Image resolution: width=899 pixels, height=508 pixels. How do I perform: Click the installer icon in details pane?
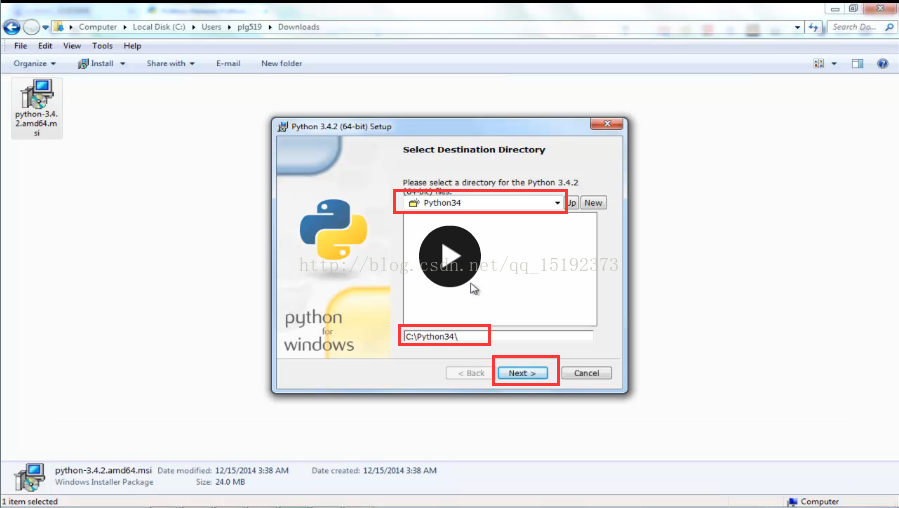[29, 477]
